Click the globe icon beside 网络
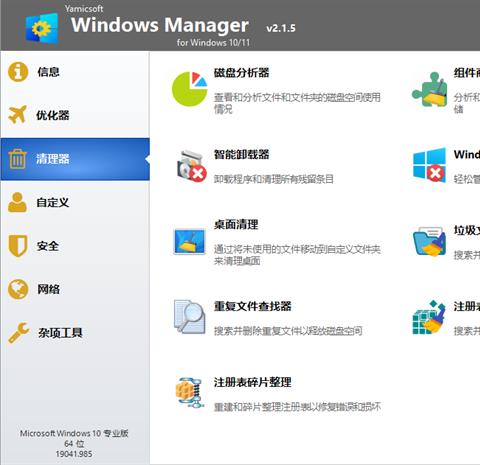480x465 pixels. click(x=18, y=289)
